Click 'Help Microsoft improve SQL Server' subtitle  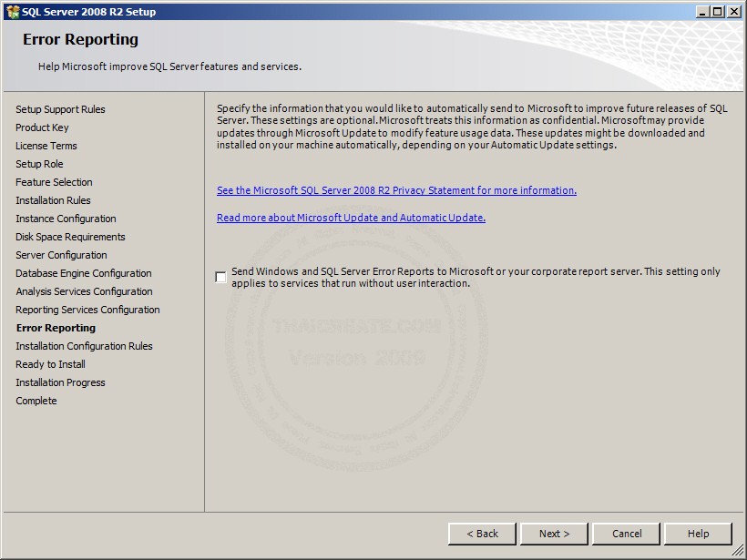point(169,66)
